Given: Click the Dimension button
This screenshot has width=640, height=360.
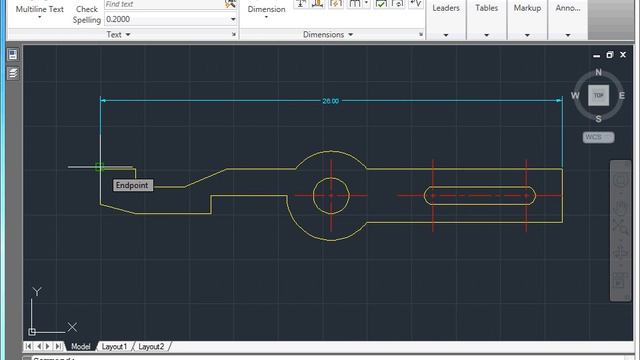Looking at the screenshot, I should [x=266, y=9].
